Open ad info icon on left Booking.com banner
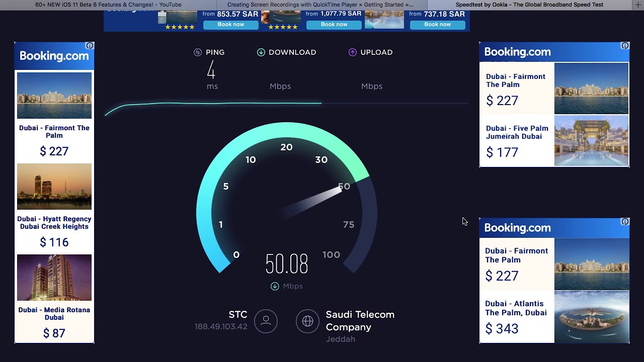The image size is (644, 362). click(90, 46)
